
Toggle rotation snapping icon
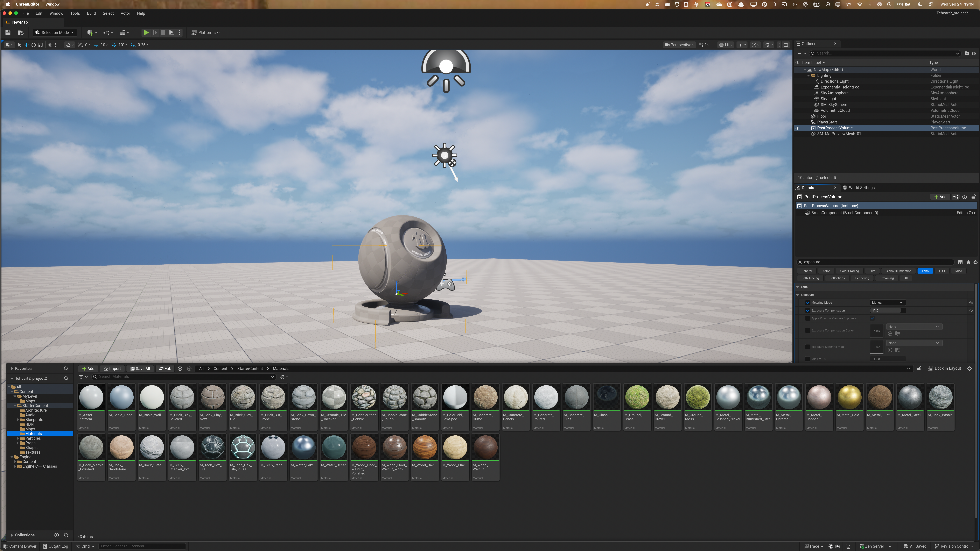click(x=114, y=45)
